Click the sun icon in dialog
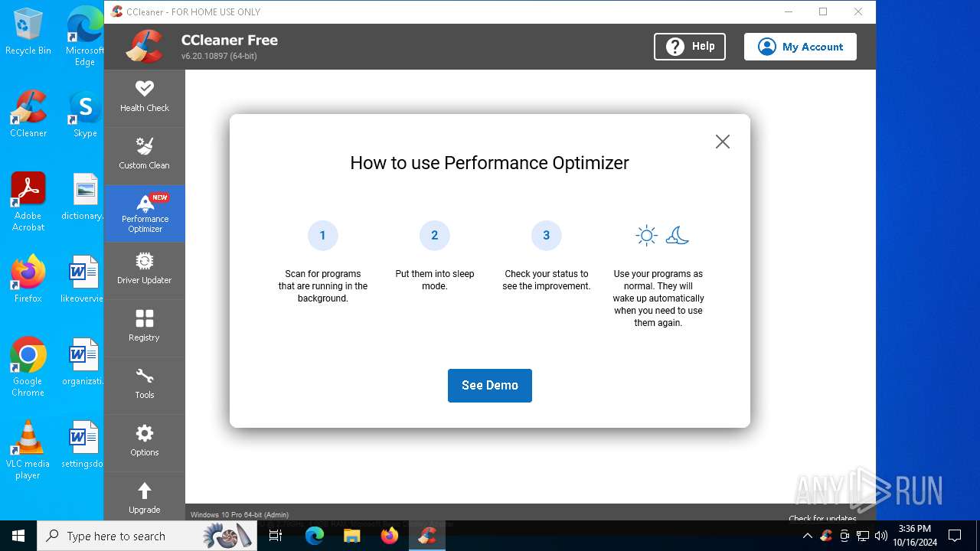Viewport: 980px width, 551px height. coord(646,236)
